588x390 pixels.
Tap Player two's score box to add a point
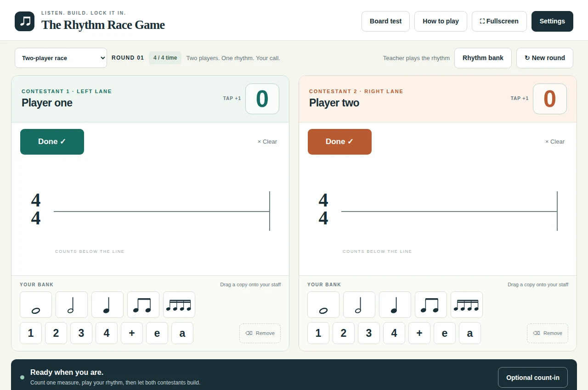(x=550, y=99)
